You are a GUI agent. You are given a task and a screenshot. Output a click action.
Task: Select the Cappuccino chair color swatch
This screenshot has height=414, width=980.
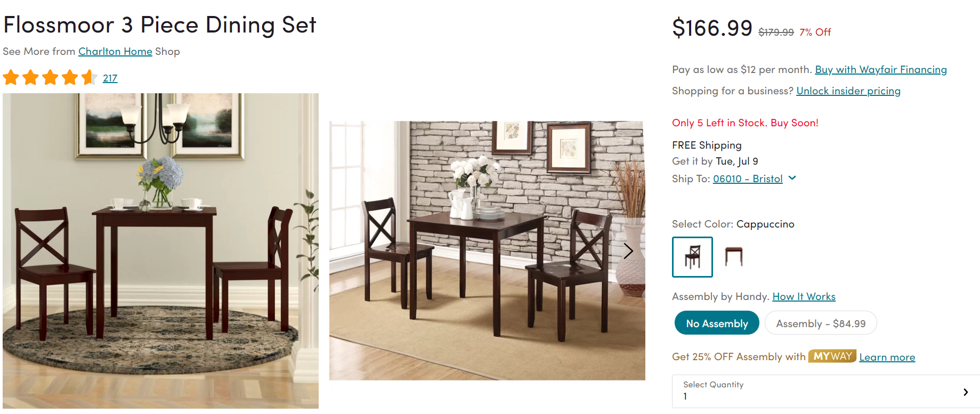coord(692,257)
